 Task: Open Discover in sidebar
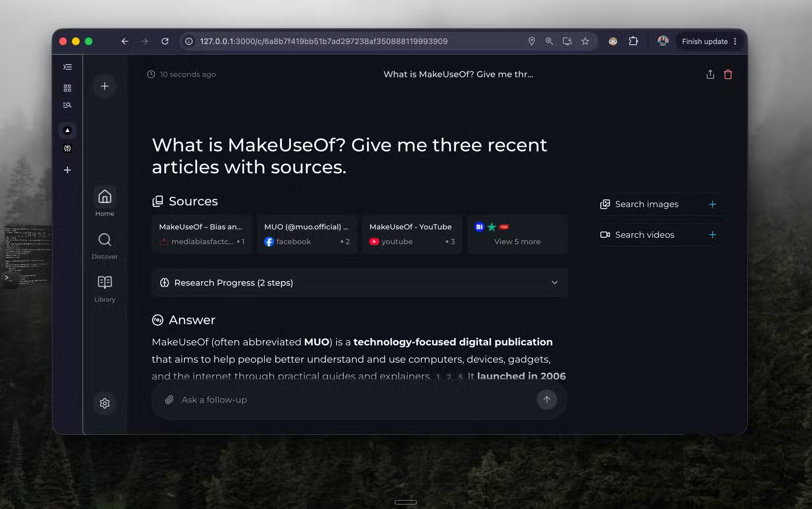(105, 246)
